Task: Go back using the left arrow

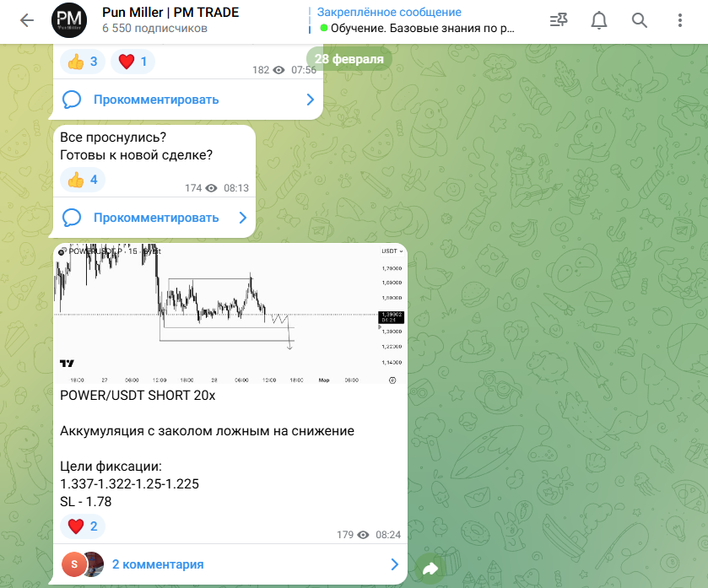Action: [27, 20]
